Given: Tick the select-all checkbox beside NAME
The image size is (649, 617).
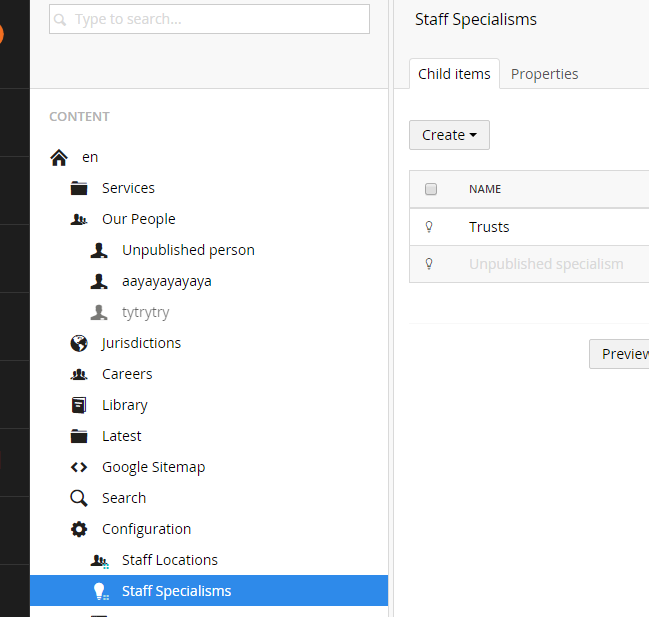Looking at the screenshot, I should point(431,189).
